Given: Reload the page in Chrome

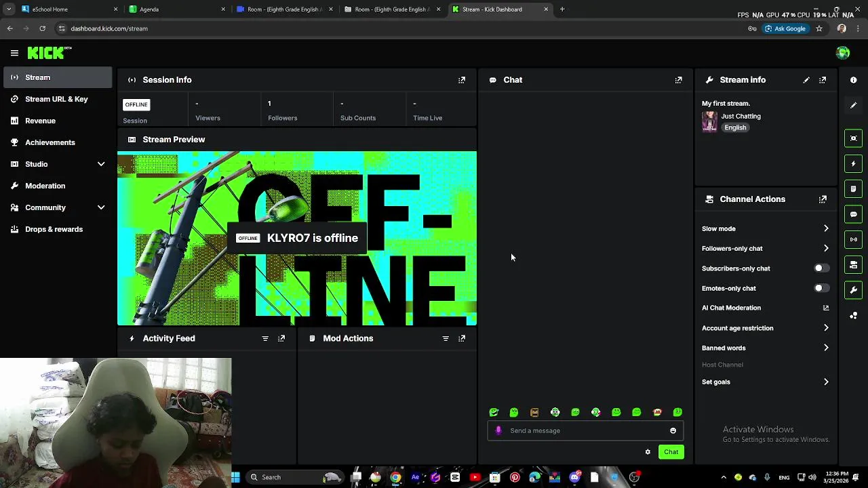Looking at the screenshot, I should 42,28.
